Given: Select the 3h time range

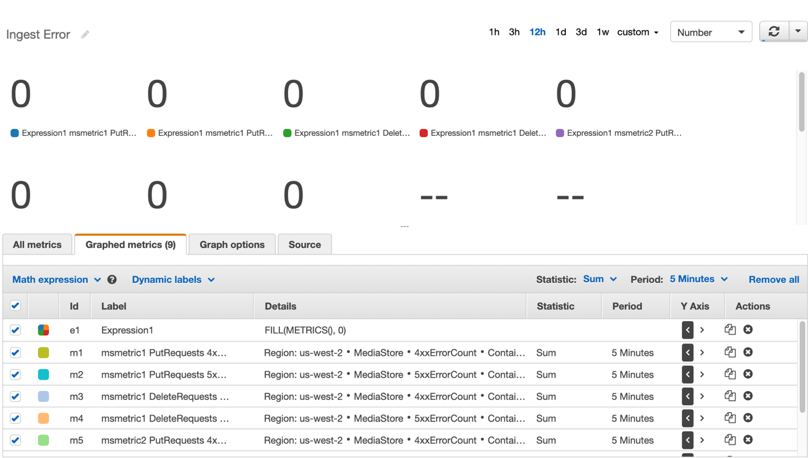Looking at the screenshot, I should coord(514,32).
